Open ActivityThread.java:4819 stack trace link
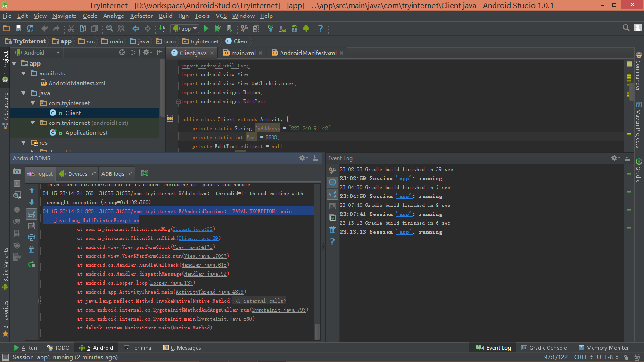The image size is (644, 362). (209, 292)
